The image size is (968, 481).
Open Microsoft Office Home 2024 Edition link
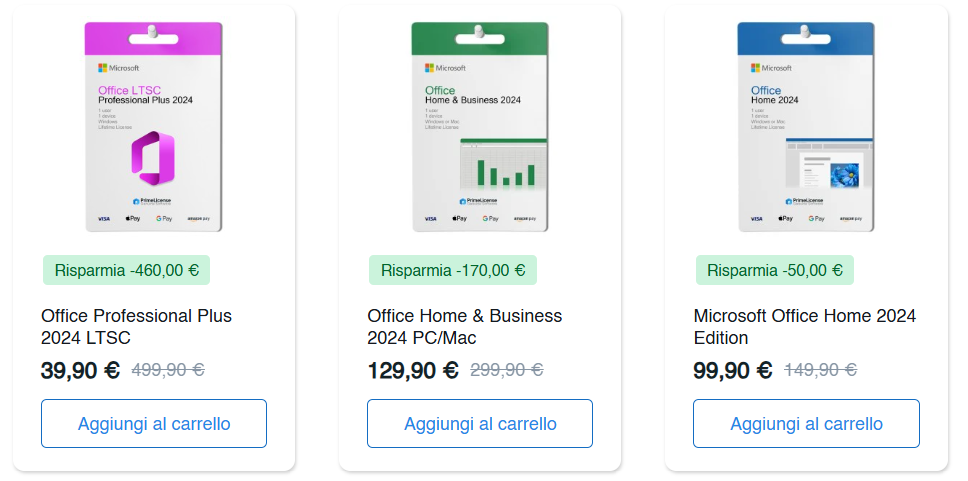click(x=804, y=326)
